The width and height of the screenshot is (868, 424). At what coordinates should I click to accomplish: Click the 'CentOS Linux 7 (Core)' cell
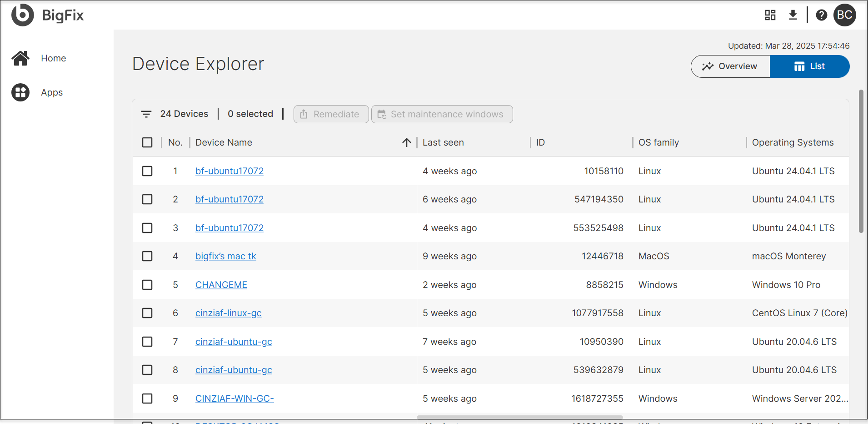point(800,313)
